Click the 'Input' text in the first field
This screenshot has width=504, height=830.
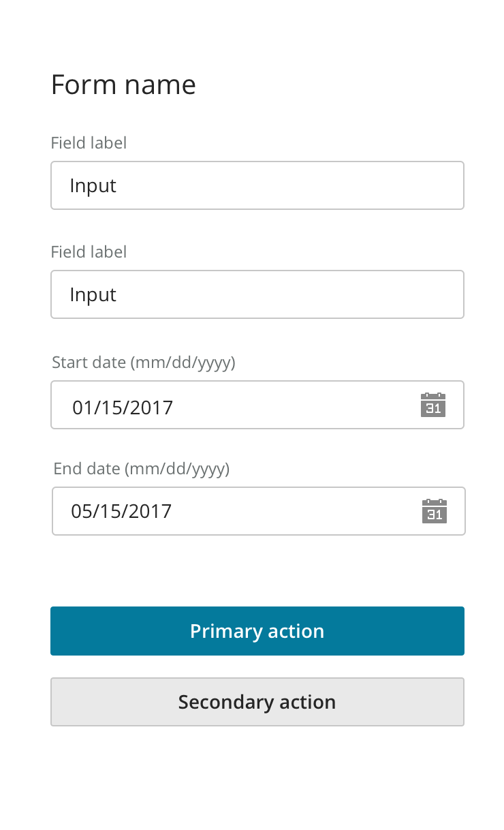coord(93,186)
